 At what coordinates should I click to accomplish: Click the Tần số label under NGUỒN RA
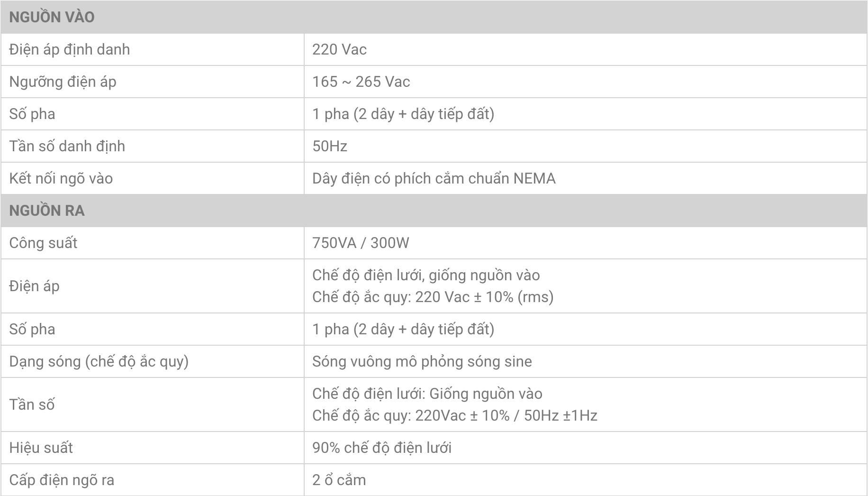[x=32, y=404]
